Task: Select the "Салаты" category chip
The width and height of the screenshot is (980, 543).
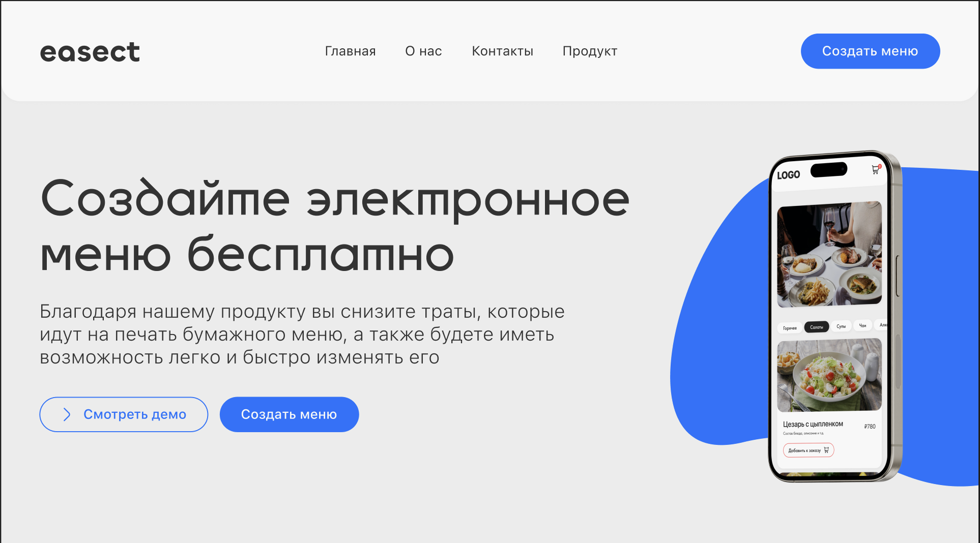Action: point(817,326)
